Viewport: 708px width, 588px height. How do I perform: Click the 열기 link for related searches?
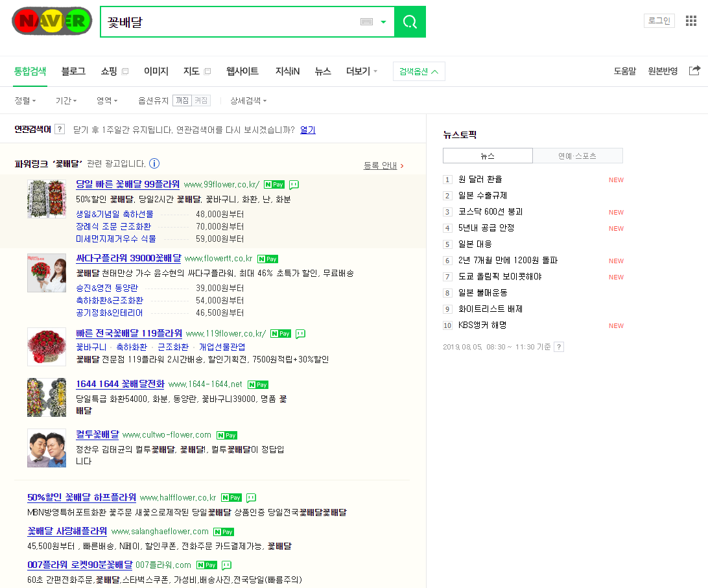(308, 130)
